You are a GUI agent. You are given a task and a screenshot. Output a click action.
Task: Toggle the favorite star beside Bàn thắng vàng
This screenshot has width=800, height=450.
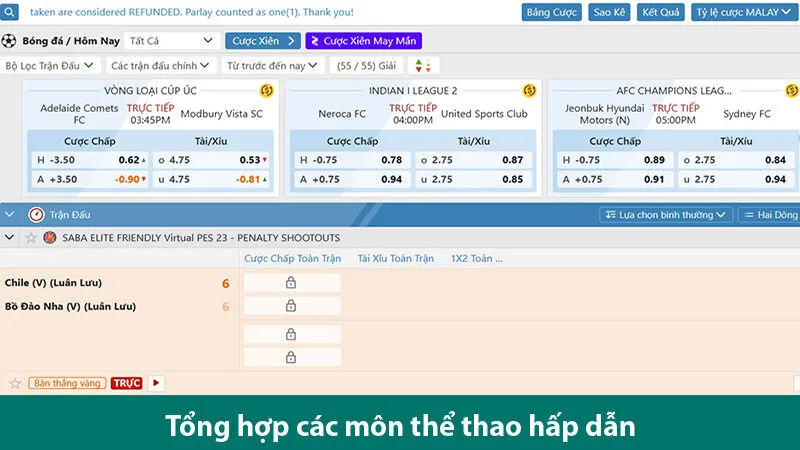point(15,383)
